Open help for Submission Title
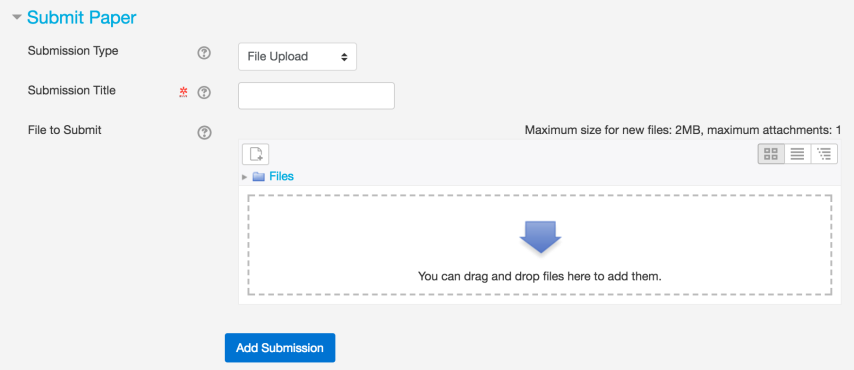The image size is (854, 370). click(204, 93)
